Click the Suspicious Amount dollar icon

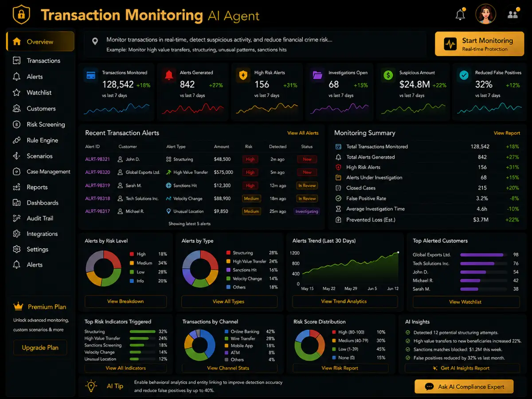click(388, 75)
